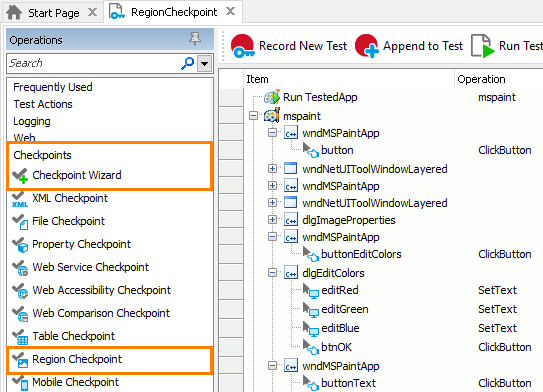This screenshot has width=543, height=392.
Task: Open the Checkpoints category
Action: point(42,155)
